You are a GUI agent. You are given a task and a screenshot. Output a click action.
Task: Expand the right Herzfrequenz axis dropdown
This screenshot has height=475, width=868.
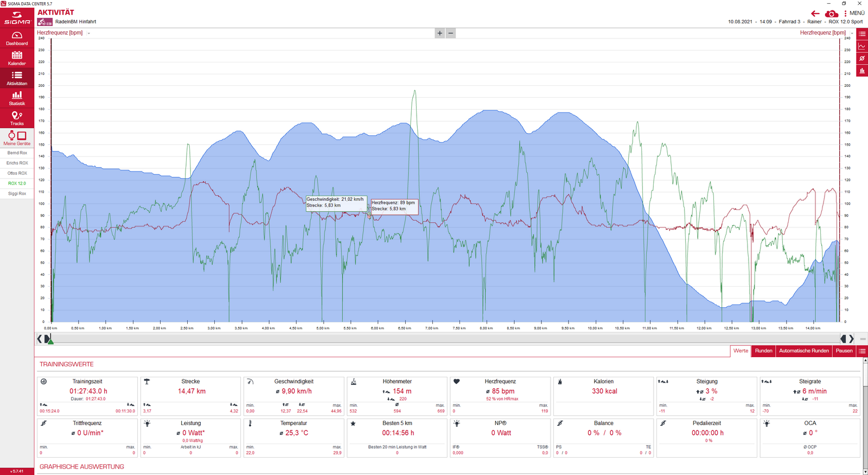click(x=852, y=33)
